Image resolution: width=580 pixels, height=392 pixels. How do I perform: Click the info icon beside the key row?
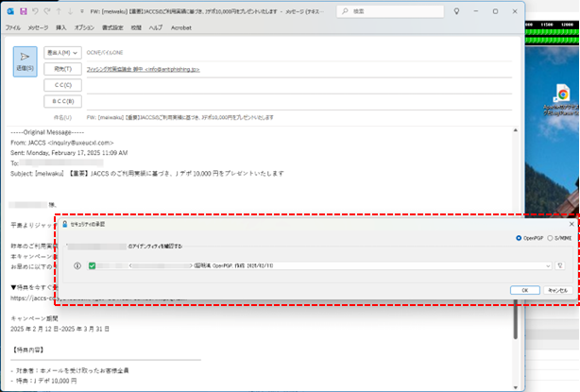click(x=77, y=265)
